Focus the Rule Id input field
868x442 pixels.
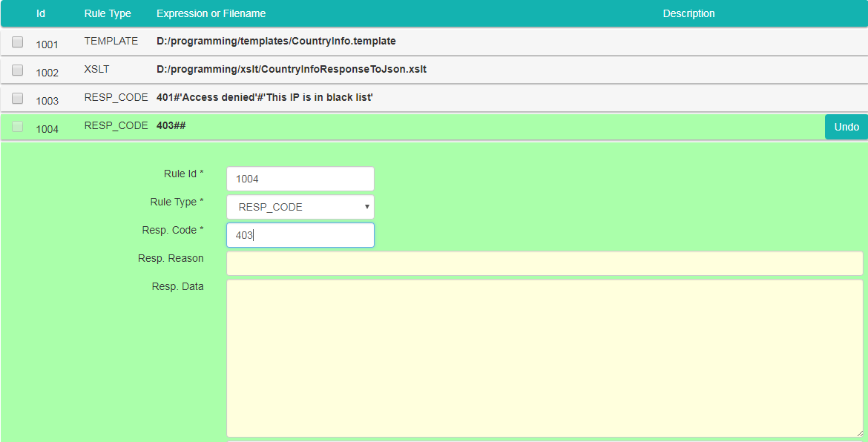300,179
